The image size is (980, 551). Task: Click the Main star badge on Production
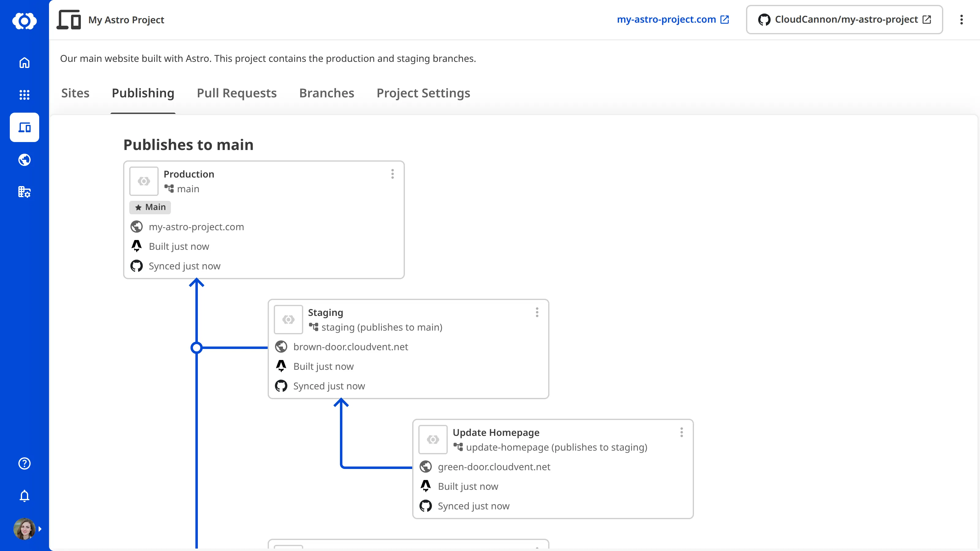[150, 207]
